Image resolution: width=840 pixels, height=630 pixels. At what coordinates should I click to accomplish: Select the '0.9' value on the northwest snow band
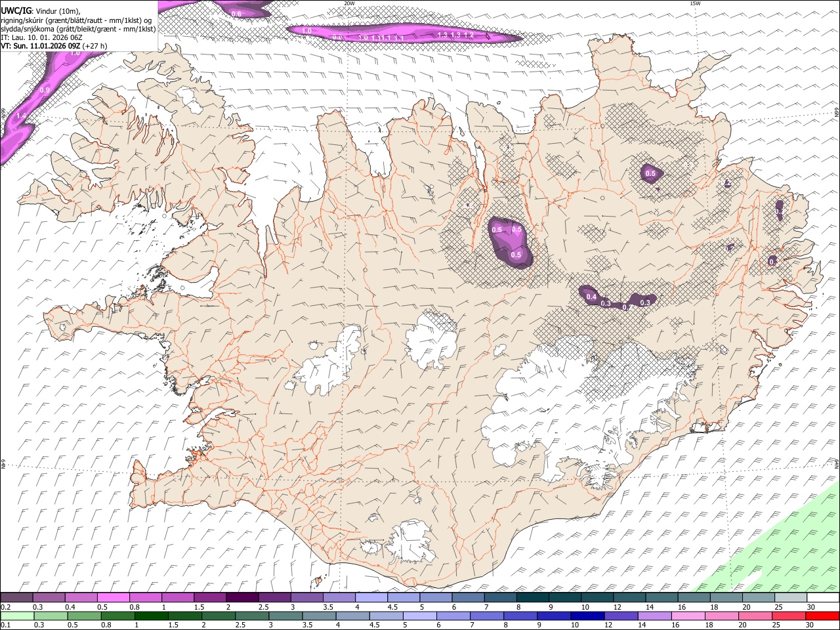click(x=45, y=90)
